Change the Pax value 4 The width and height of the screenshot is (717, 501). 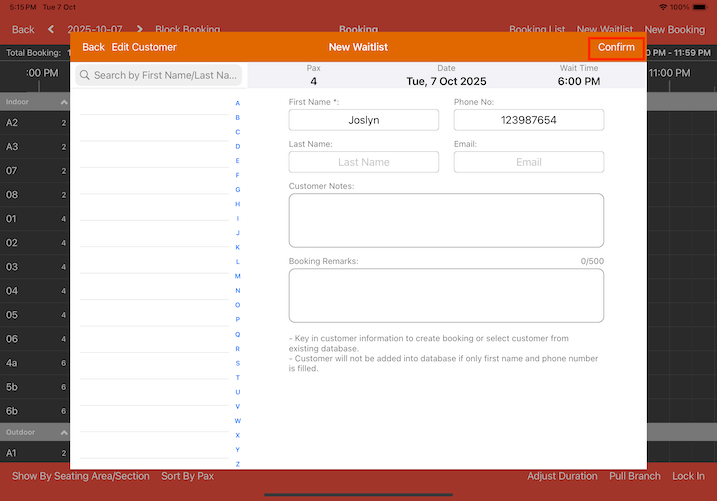313,81
